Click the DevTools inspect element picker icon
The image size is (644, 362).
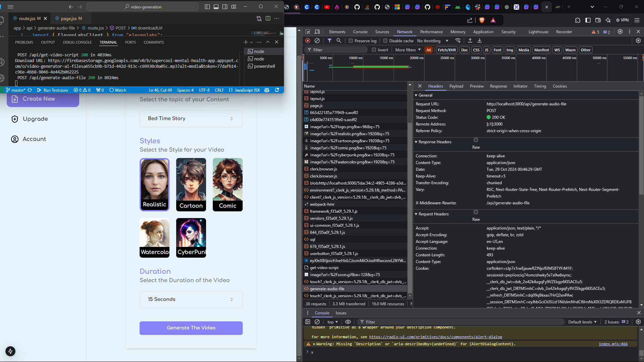coord(308,32)
